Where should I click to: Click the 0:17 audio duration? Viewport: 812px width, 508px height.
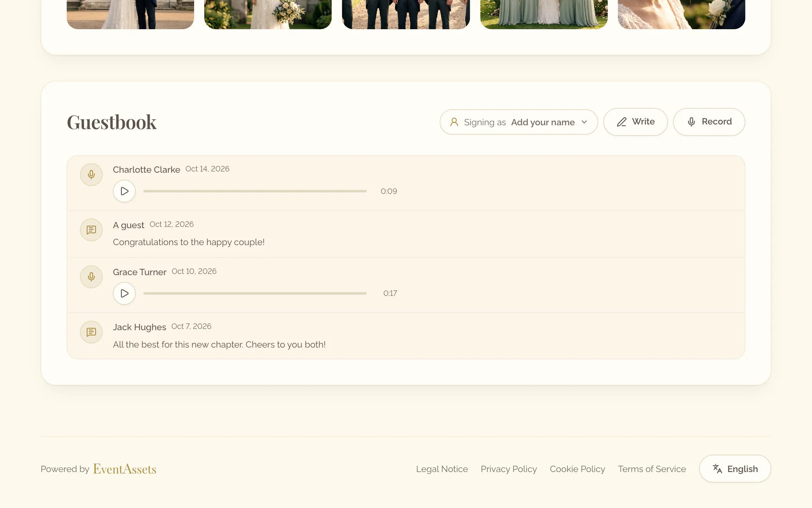(390, 293)
